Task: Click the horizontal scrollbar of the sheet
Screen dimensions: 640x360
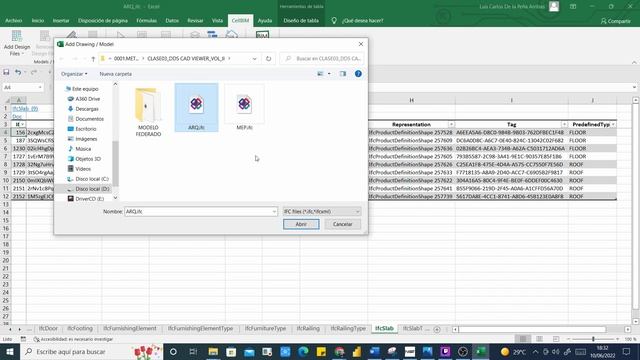Action: 532,329
